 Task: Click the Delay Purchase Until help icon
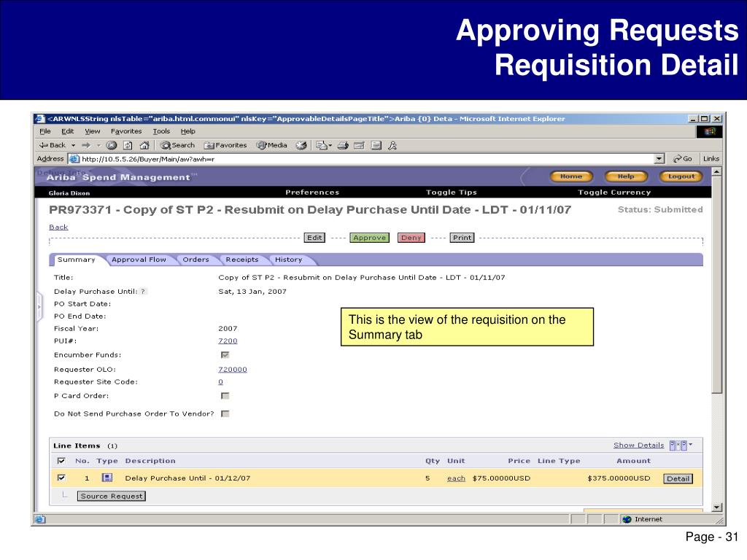143,292
